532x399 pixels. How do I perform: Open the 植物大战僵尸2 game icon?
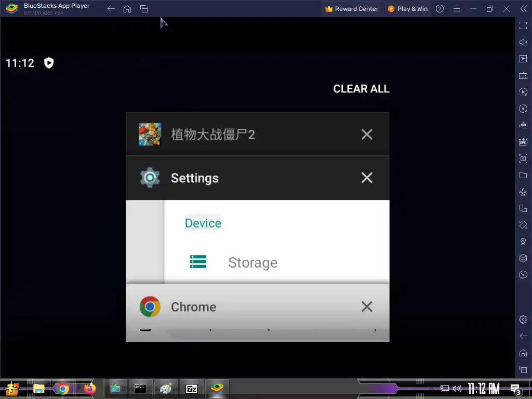pos(150,135)
